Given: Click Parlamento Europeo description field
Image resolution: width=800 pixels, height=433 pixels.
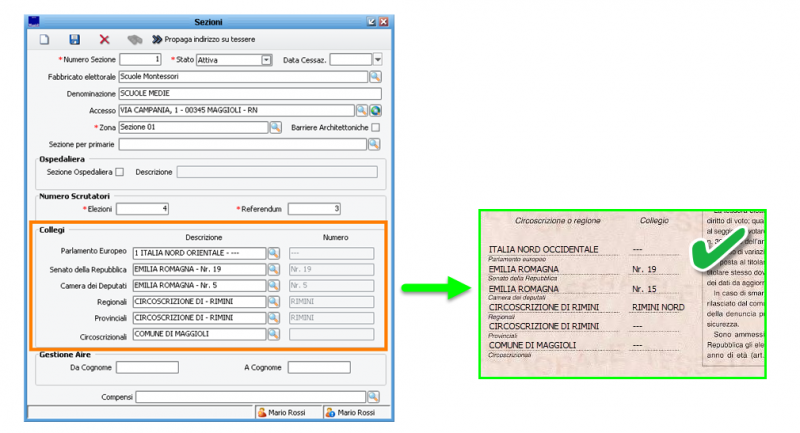Looking at the screenshot, I should (199, 253).
